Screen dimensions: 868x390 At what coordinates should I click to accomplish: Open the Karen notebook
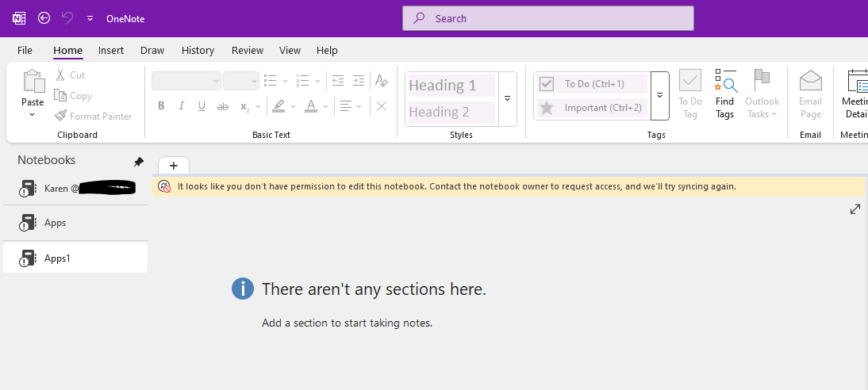pyautogui.click(x=75, y=188)
